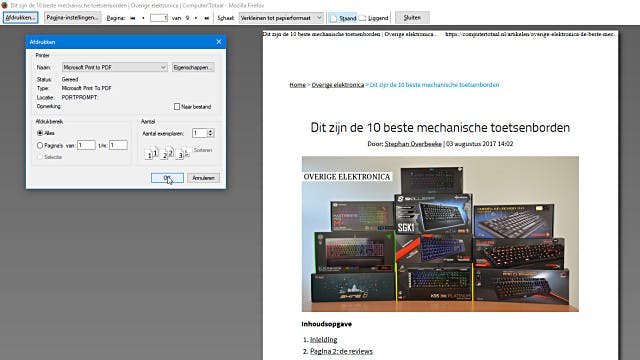The image size is (640, 360).
Task: Click the article headline text
Action: click(x=440, y=127)
